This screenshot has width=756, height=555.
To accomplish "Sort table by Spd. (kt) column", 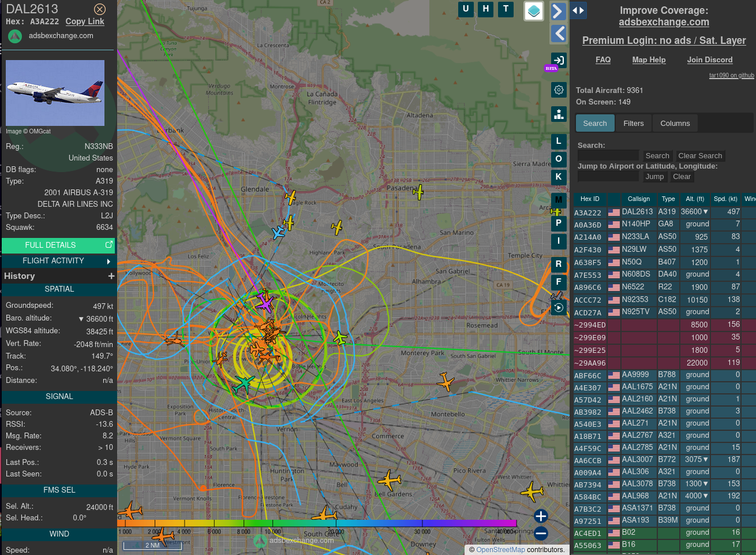I will tap(725, 199).
